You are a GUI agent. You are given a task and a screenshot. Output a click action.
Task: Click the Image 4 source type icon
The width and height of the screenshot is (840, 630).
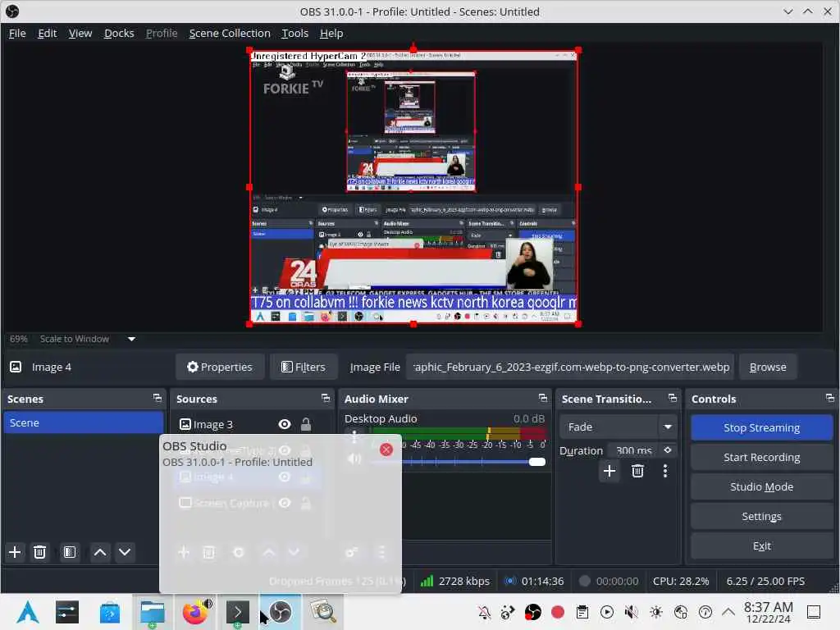(x=16, y=367)
